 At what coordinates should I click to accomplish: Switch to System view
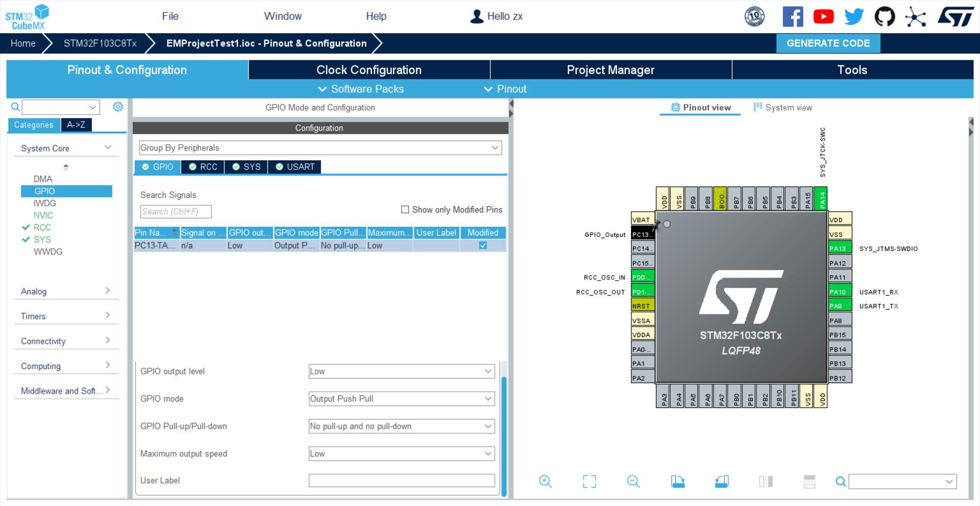pyautogui.click(x=782, y=108)
